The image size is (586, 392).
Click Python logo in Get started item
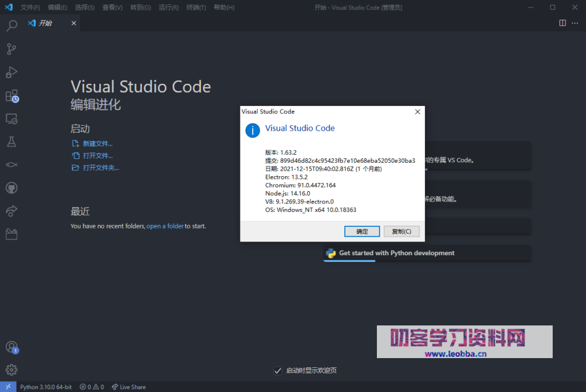point(331,253)
